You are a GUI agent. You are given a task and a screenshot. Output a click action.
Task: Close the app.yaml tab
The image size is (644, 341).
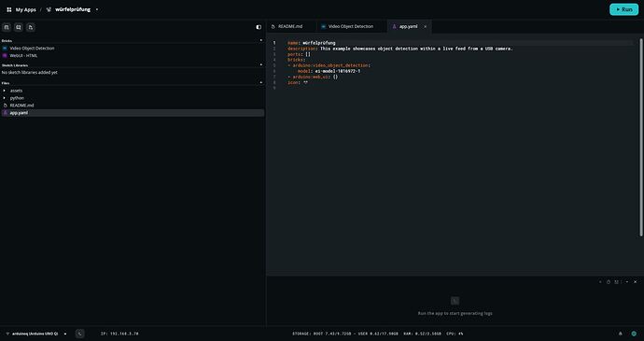(x=426, y=26)
